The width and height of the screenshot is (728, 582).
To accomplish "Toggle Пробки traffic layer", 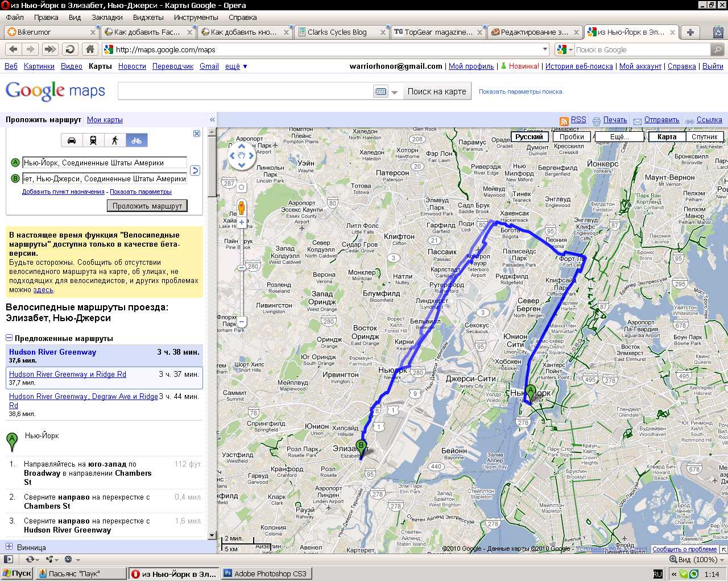I will 572,136.
